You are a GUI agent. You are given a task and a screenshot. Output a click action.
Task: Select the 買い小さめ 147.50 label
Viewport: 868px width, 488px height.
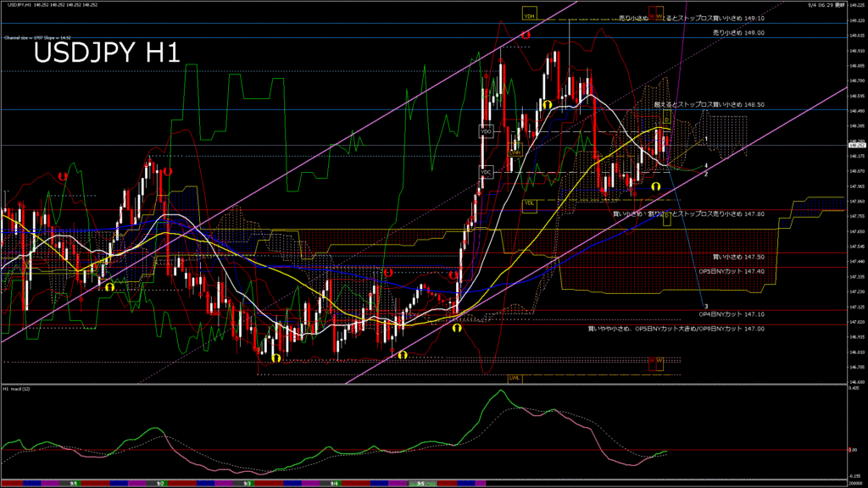(738, 256)
